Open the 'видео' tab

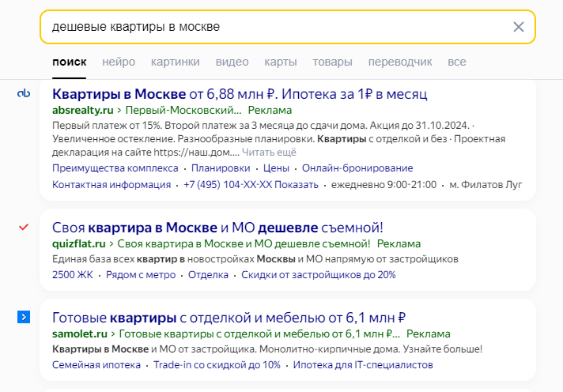pos(232,62)
